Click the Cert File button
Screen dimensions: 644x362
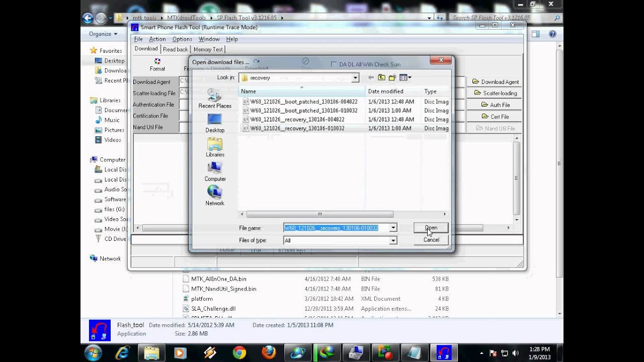click(x=495, y=117)
